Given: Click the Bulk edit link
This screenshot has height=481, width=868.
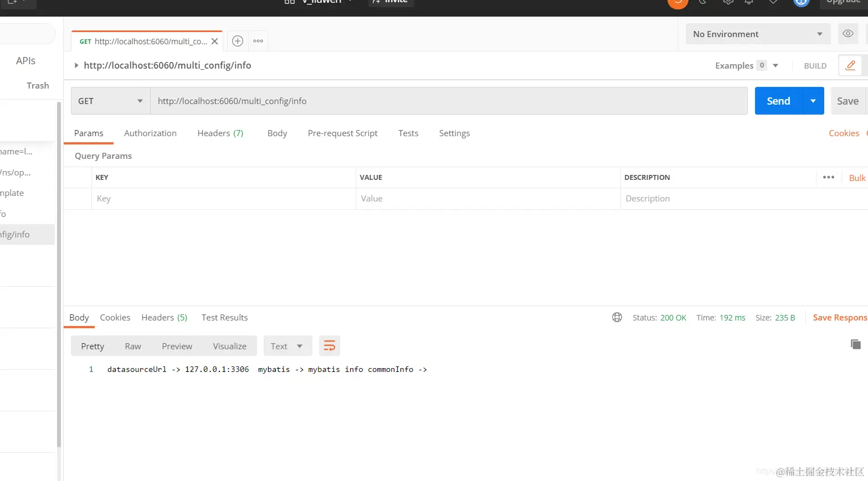Looking at the screenshot, I should [857, 178].
